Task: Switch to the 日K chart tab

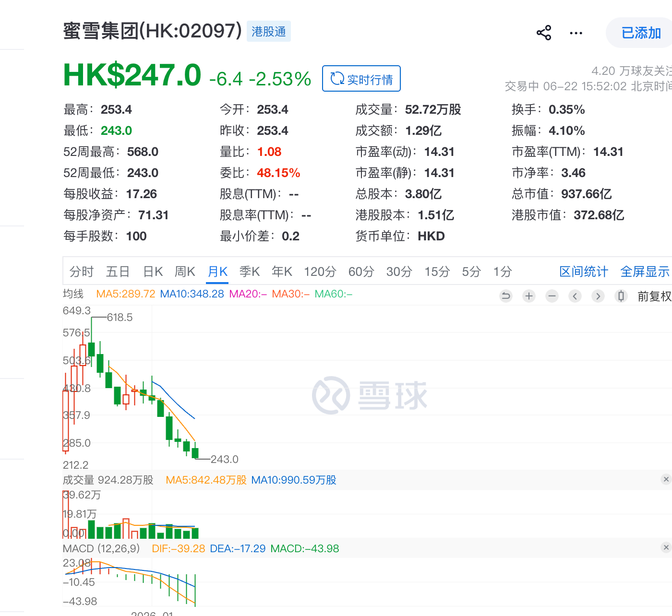Action: click(x=153, y=272)
